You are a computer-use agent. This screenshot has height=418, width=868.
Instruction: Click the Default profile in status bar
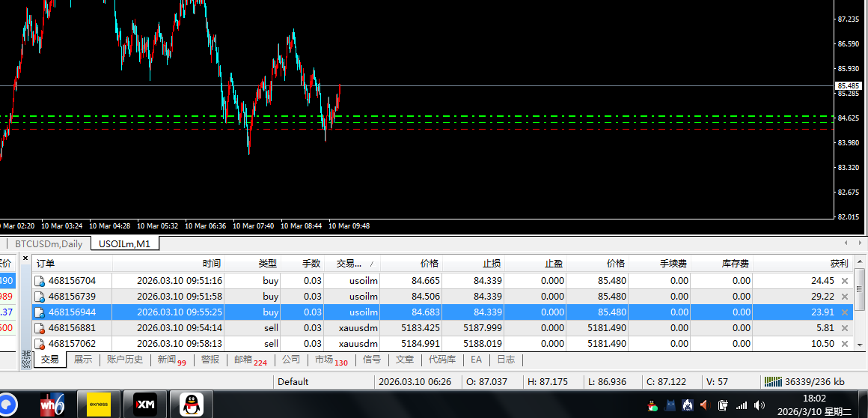pos(293,381)
